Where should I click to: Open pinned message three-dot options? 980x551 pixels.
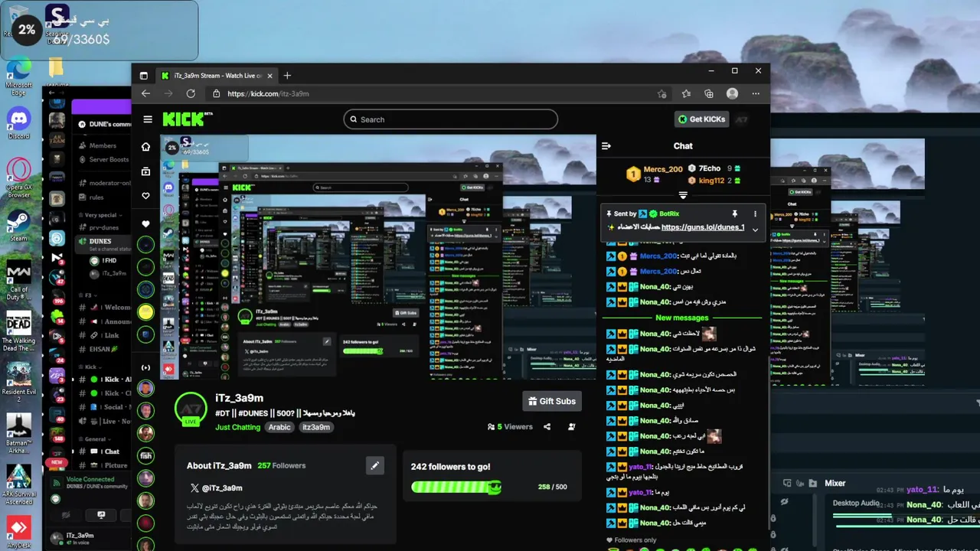[755, 214]
